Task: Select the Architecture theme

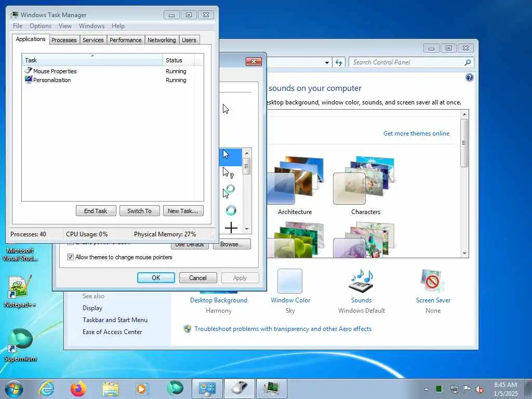Action: [x=295, y=185]
